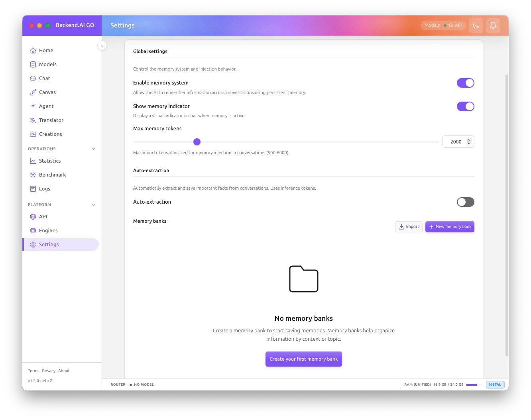Viewport: 531px width, 420px height.
Task: Open the Benchmark tool
Action: click(52, 175)
